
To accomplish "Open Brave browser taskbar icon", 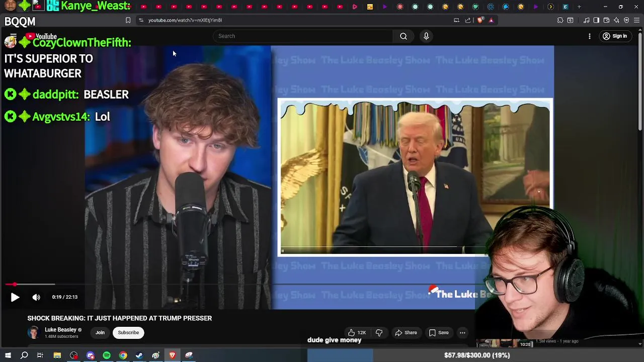I will point(172,355).
